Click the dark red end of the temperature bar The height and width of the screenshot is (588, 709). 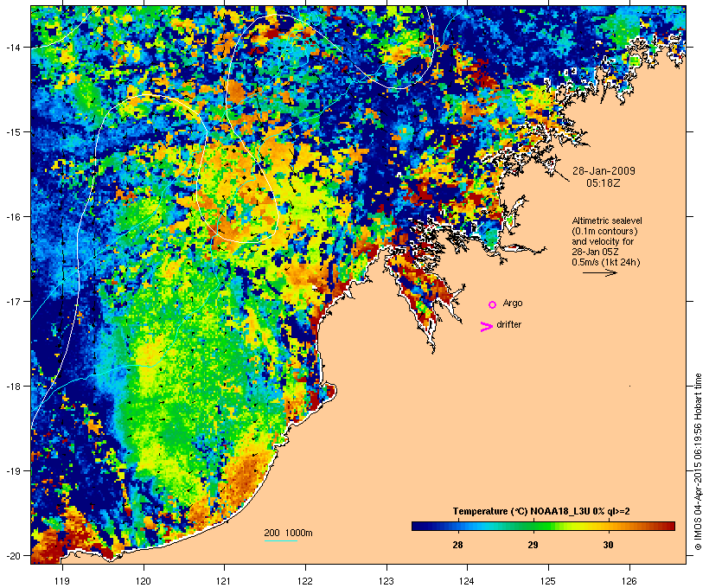pos(670,526)
